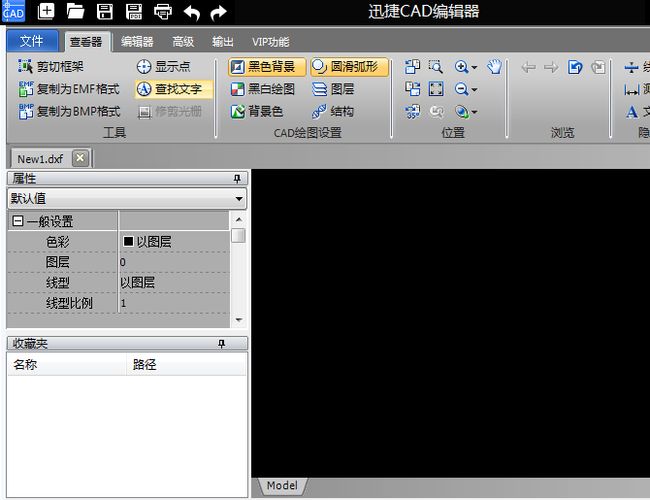Screen dimensions: 650x500
Task: Save the drawing with the floppy icon
Action: [104, 12]
